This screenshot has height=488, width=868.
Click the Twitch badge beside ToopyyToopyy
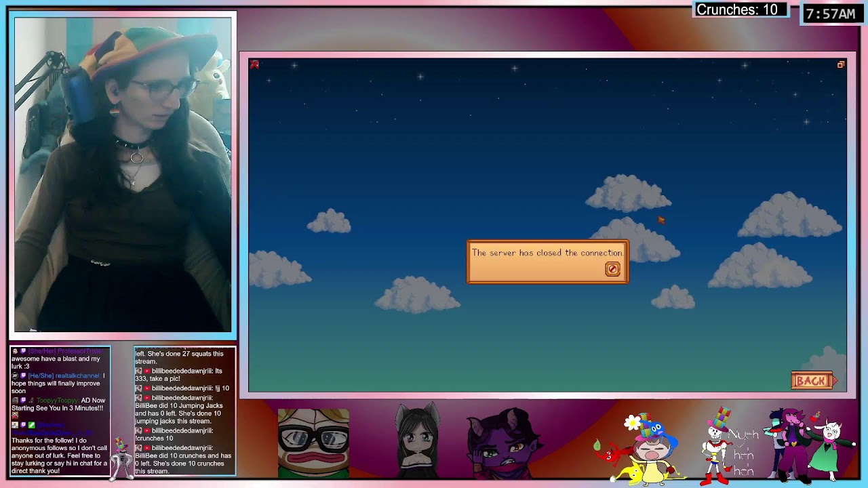[x=23, y=401]
